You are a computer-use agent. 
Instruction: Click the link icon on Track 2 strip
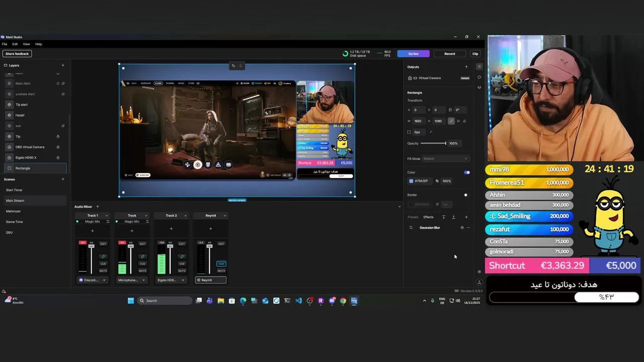point(182,256)
